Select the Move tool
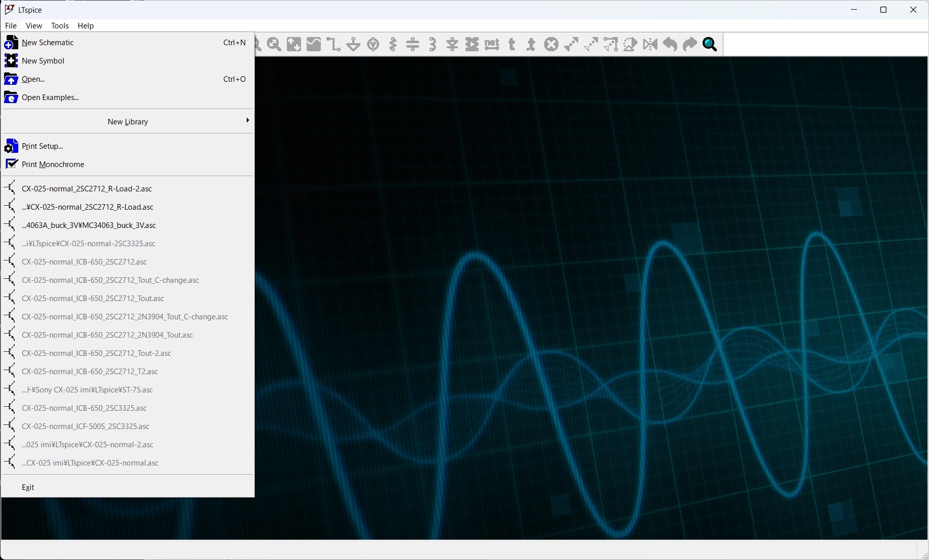Image resolution: width=929 pixels, height=560 pixels. (571, 45)
